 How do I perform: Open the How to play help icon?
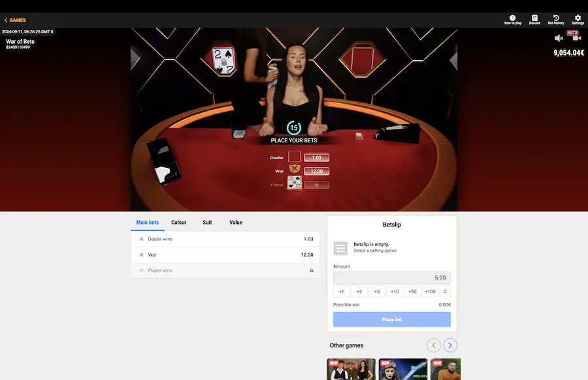pos(512,18)
